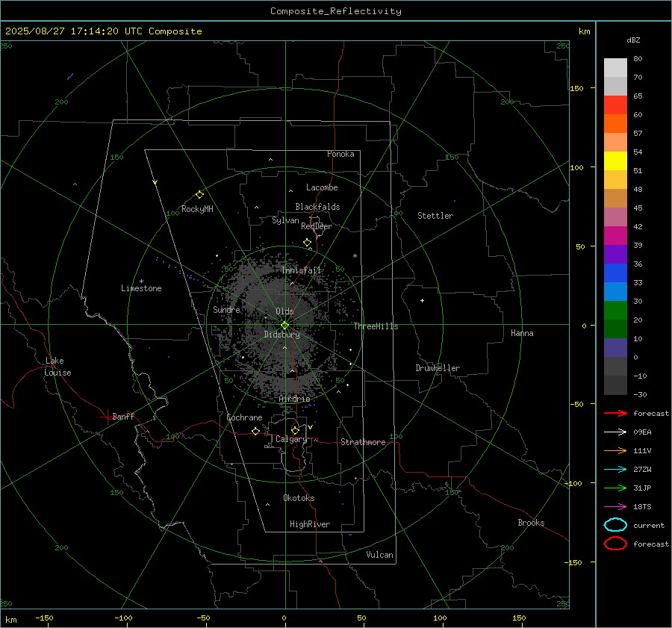This screenshot has width=672, height=628.
Task: Click the RedDeer city label
Action: pyautogui.click(x=317, y=226)
